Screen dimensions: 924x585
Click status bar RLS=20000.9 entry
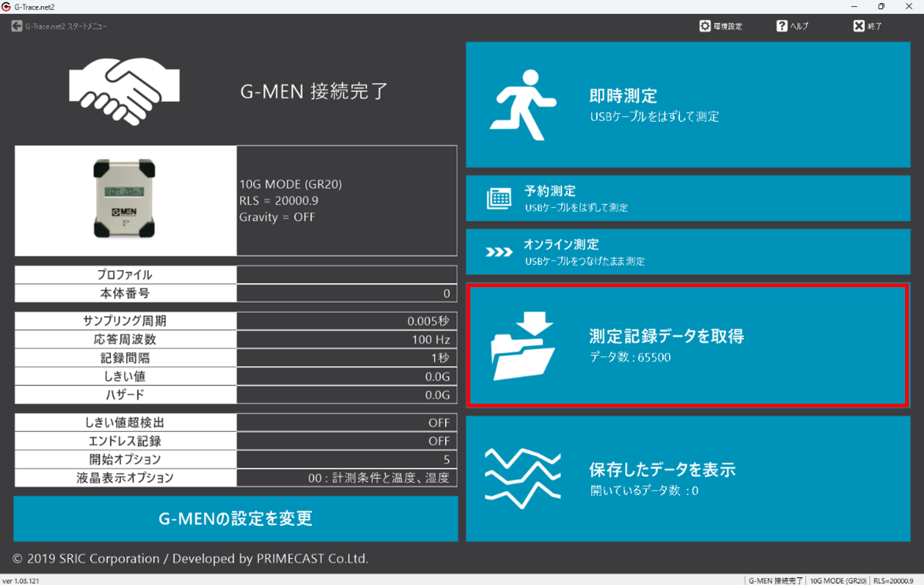click(893, 581)
